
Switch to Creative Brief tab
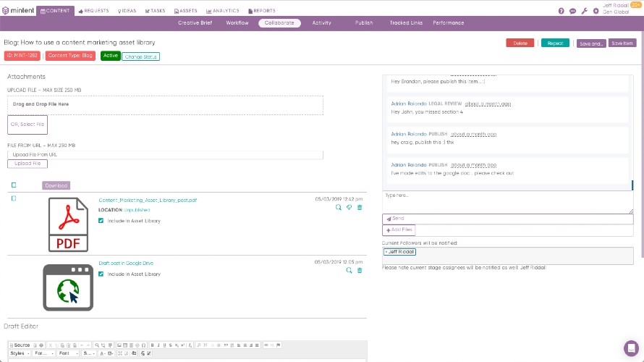point(195,23)
